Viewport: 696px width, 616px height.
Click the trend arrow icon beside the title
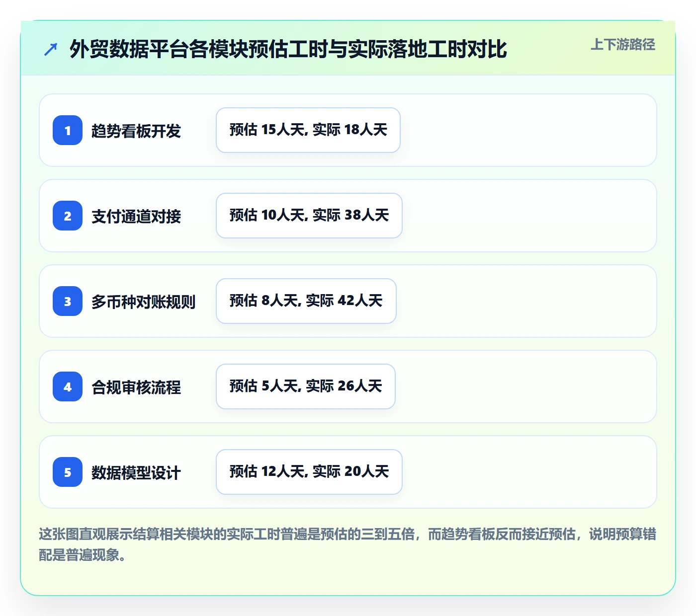(51, 49)
